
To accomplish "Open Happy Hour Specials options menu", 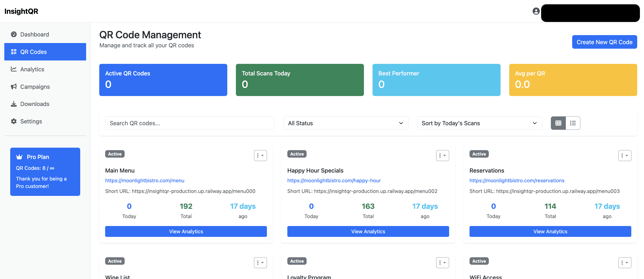I will tap(442, 155).
